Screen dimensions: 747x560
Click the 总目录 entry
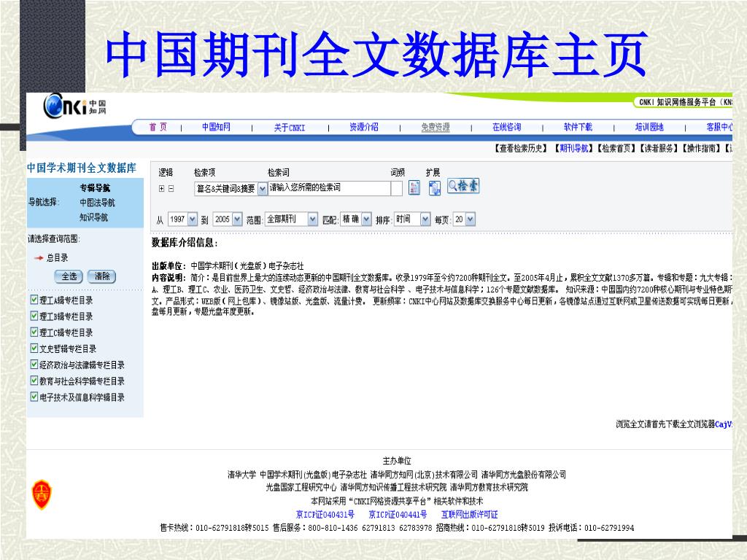pos(57,257)
